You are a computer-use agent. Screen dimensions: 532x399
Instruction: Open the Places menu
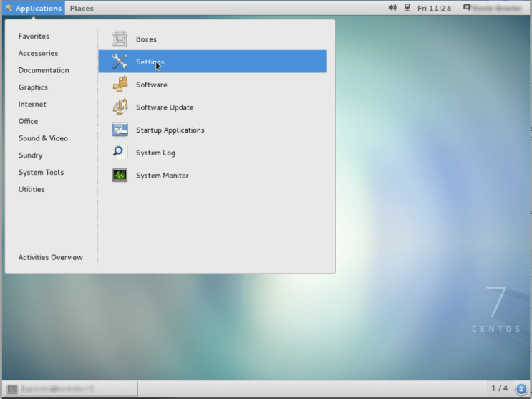[x=82, y=8]
